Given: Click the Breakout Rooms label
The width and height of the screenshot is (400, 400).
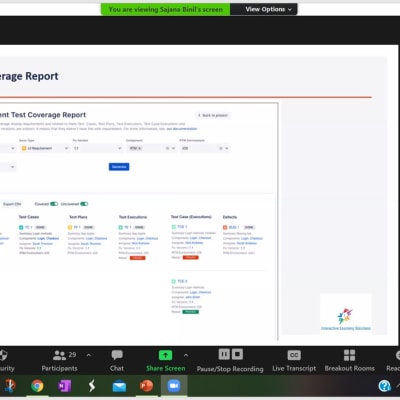Looking at the screenshot, I should pyautogui.click(x=349, y=368).
